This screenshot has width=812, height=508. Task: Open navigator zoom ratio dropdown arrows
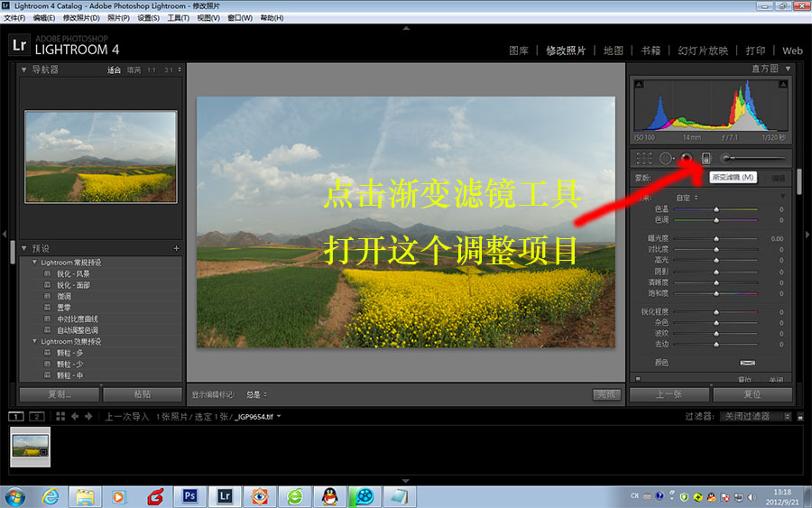click(180, 69)
